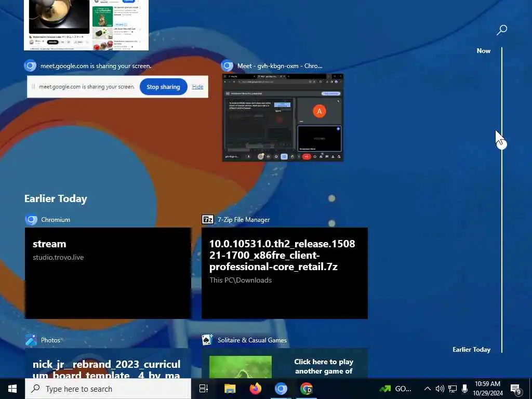Open the Solitaire & Casual Games card
This screenshot has height=399, width=532.
285,363
